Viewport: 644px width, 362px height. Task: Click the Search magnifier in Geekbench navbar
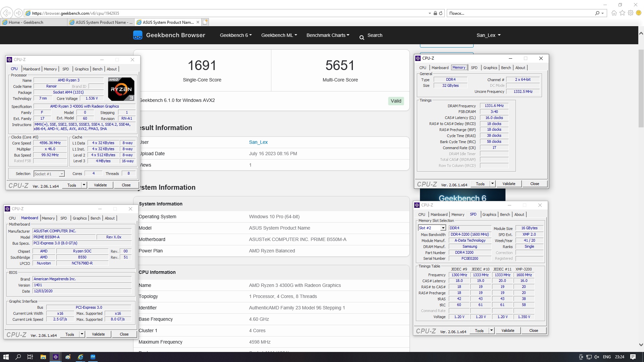(x=362, y=38)
